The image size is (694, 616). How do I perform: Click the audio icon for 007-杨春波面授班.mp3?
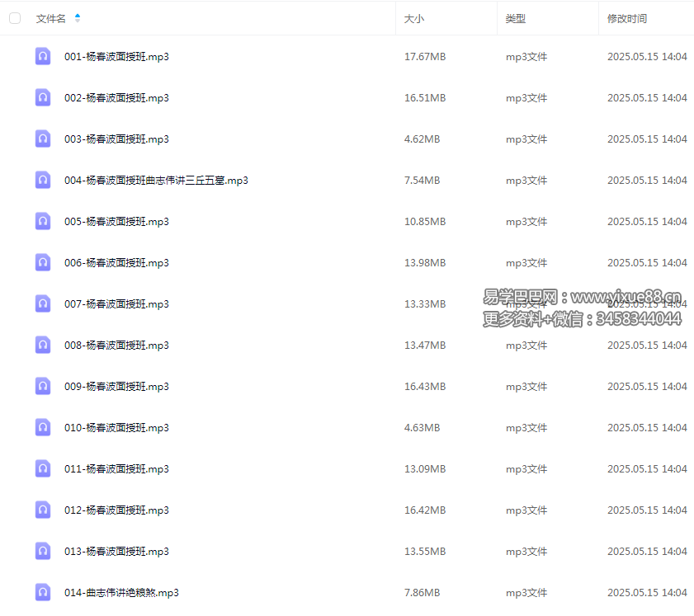pyautogui.click(x=43, y=303)
